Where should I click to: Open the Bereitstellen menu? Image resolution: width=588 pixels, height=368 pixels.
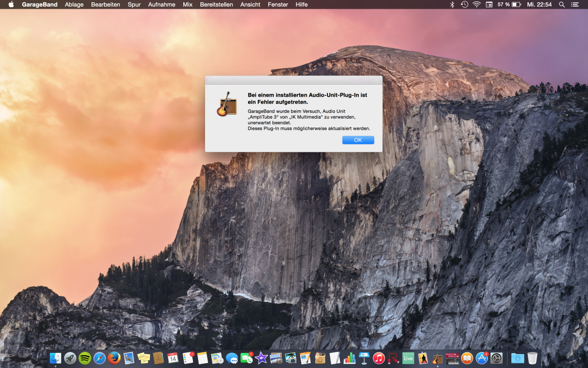coord(216,5)
